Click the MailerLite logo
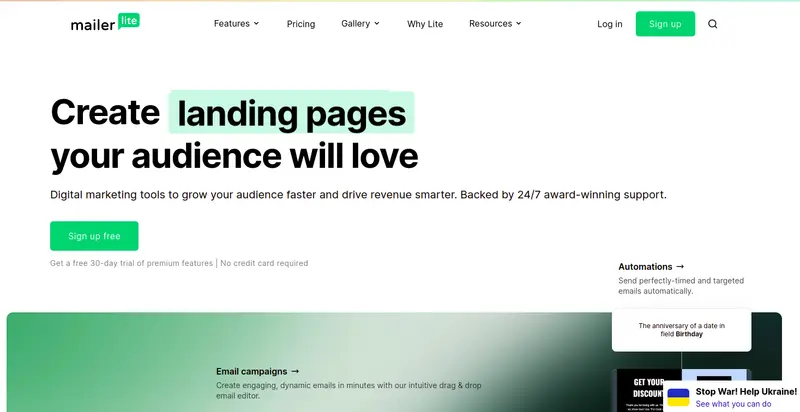This screenshot has width=800, height=412. (105, 23)
